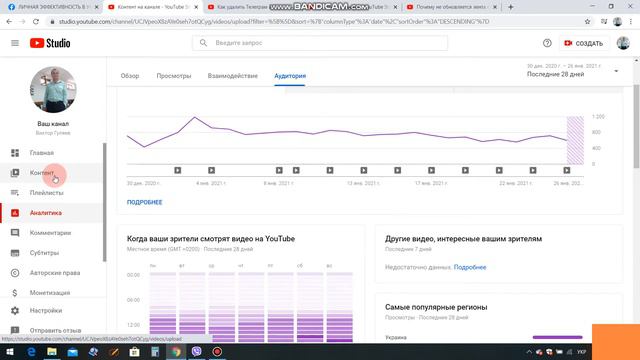
Task: Open Microsoft Store from the taskbar
Action: 134,351
